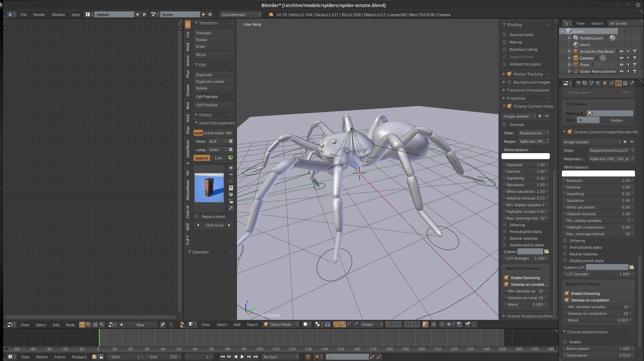The width and height of the screenshot is (644, 361).
Task: Open the Object Mode dropdown
Action: [x=281, y=324]
